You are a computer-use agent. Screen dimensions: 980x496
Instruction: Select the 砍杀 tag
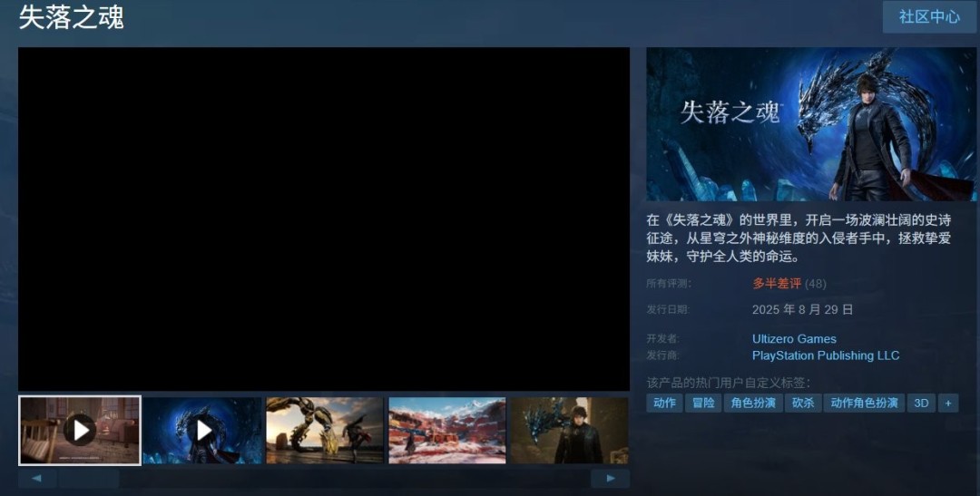803,403
